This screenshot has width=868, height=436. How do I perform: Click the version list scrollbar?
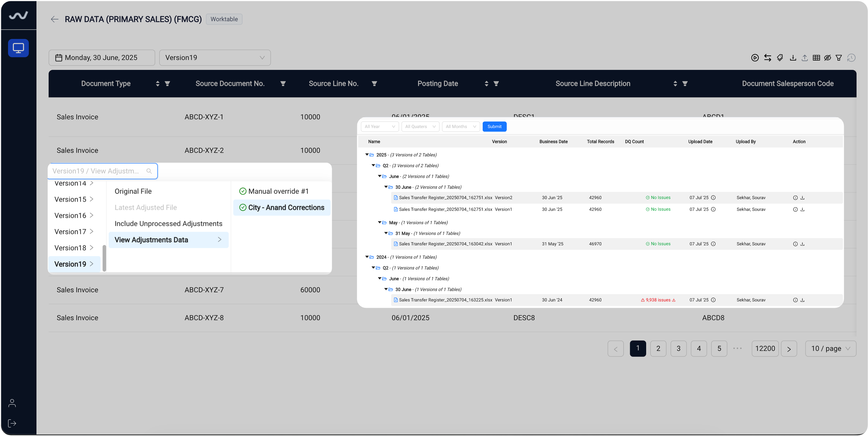pyautogui.click(x=104, y=258)
